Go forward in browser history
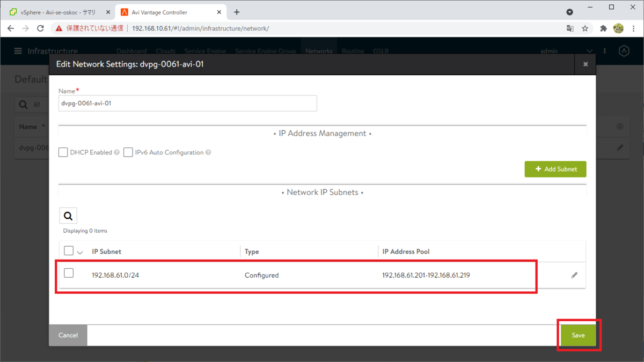This screenshot has height=362, width=644. coord(25,28)
